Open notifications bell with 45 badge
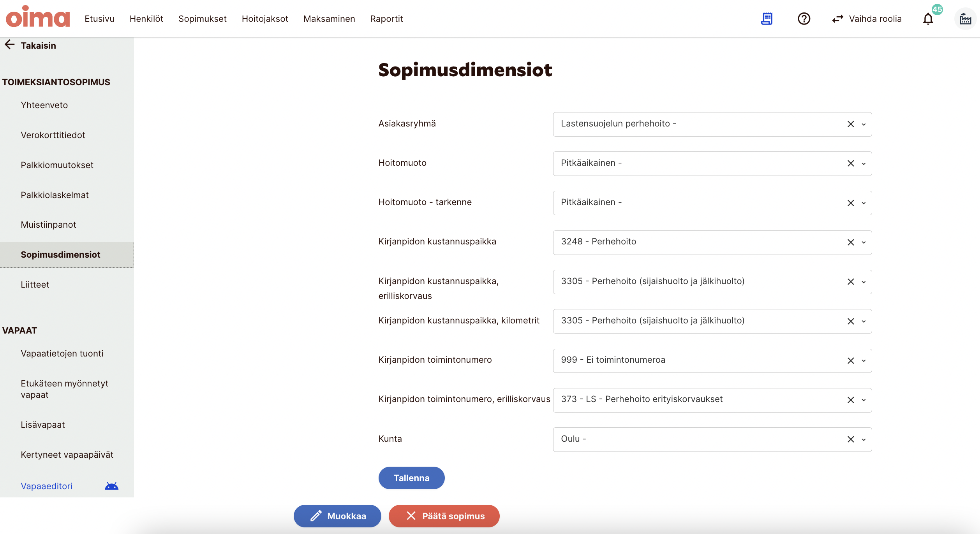The width and height of the screenshot is (980, 534). (929, 19)
